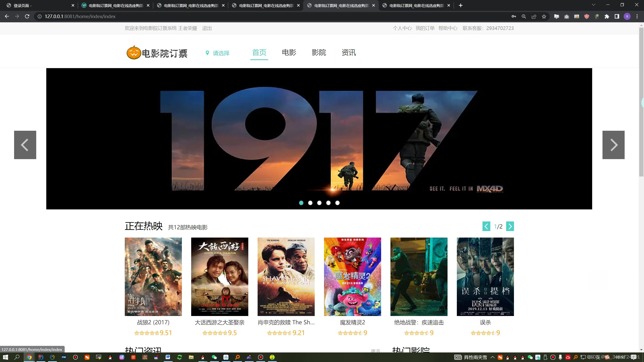
Task: Open Shawshank Redemption poster
Action: [286, 277]
